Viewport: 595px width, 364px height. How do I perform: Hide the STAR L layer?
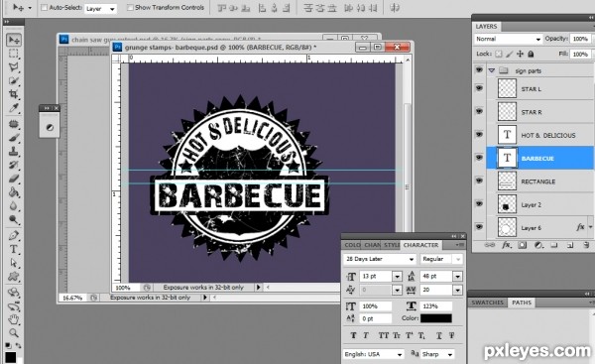(479, 88)
